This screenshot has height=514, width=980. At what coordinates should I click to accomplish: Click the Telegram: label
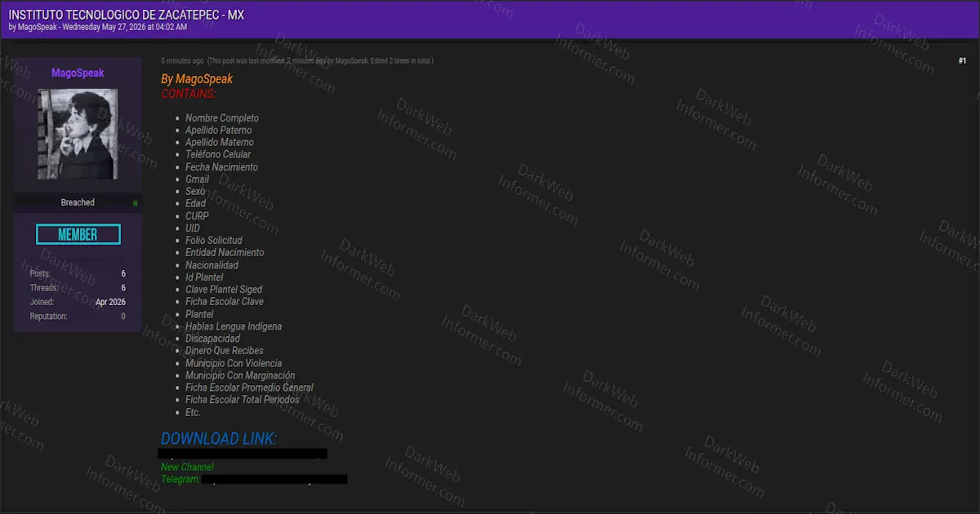tap(180, 480)
